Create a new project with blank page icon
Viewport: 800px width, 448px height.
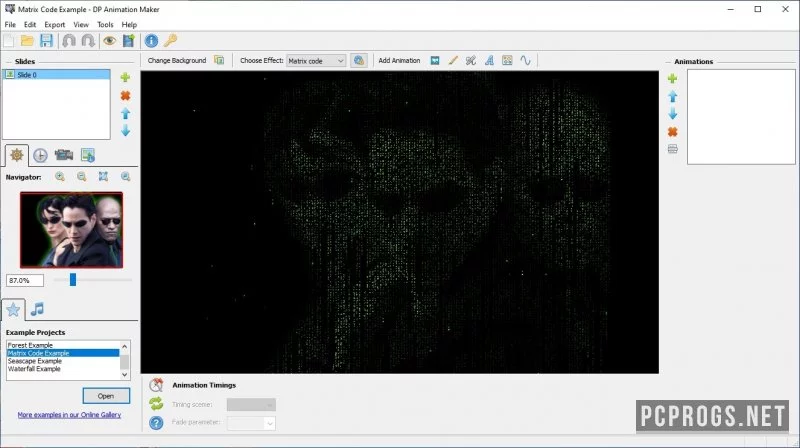(x=9, y=41)
